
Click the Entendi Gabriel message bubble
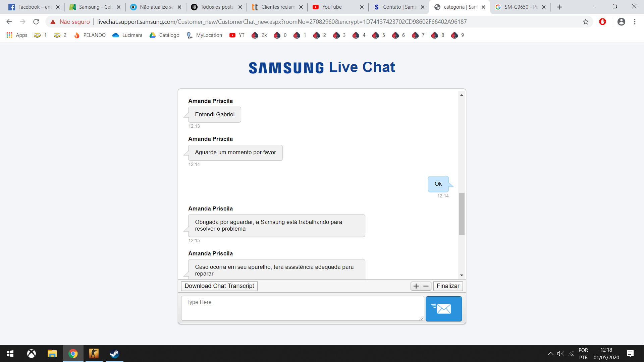[215, 115]
